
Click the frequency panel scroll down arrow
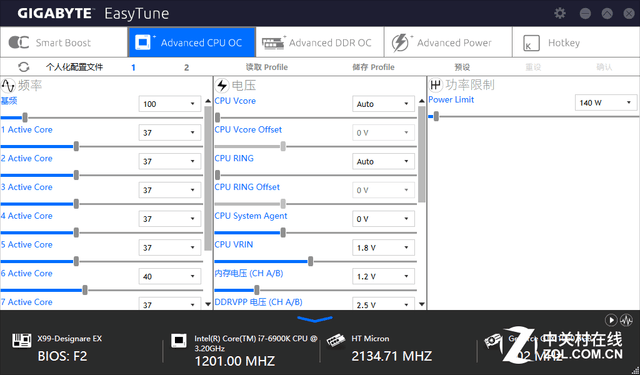point(208,304)
